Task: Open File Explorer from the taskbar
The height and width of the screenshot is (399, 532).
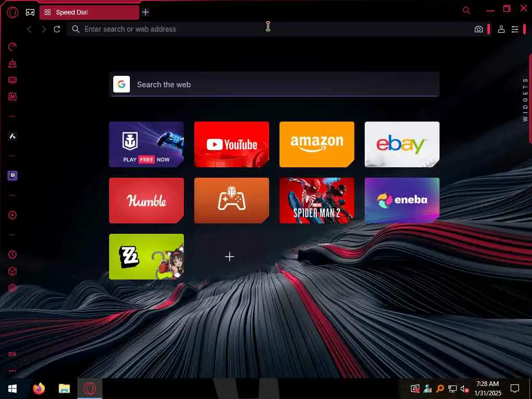Action: pyautogui.click(x=64, y=389)
